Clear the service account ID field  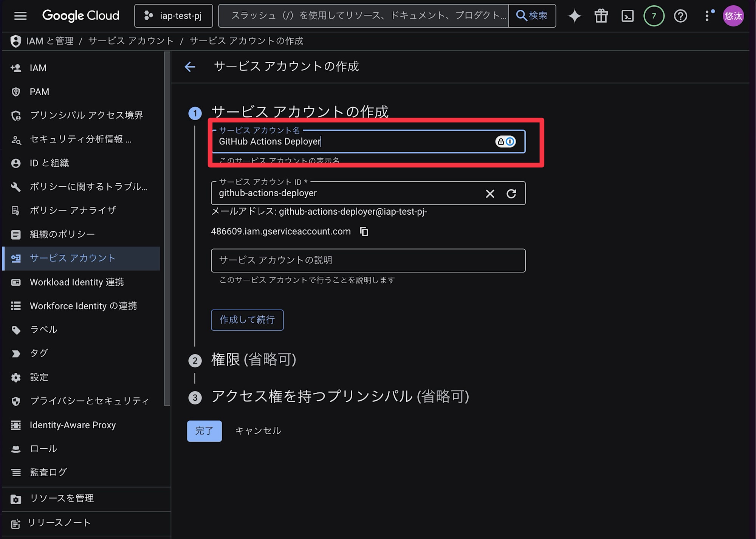[x=490, y=194]
